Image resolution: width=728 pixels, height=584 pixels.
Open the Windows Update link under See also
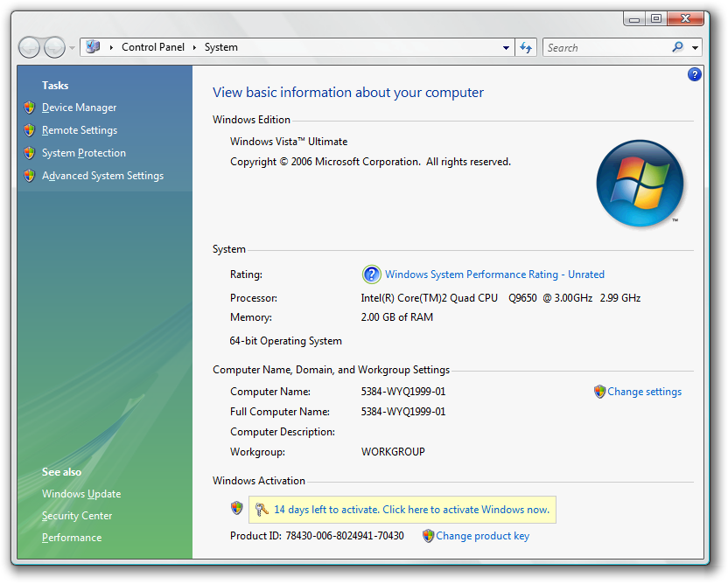point(81,494)
